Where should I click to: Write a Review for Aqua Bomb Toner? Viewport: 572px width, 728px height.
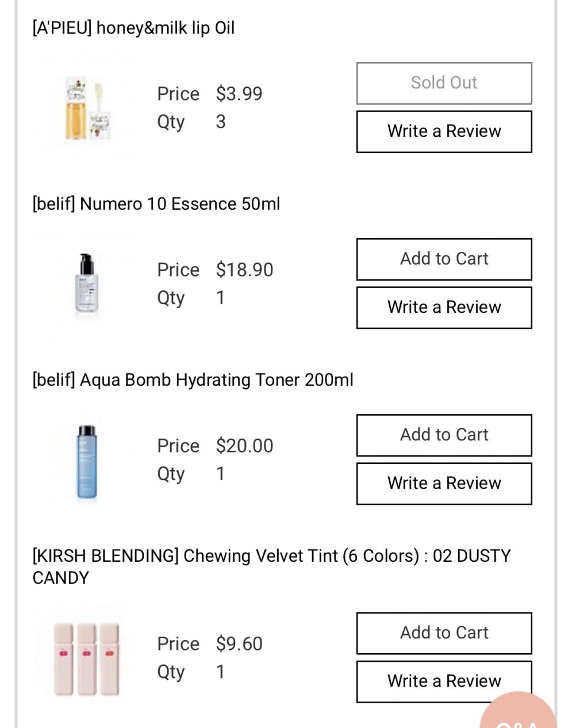pos(444,484)
